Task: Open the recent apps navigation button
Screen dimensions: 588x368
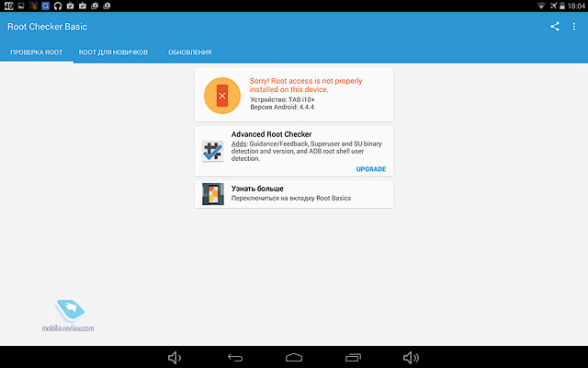Action: point(354,357)
